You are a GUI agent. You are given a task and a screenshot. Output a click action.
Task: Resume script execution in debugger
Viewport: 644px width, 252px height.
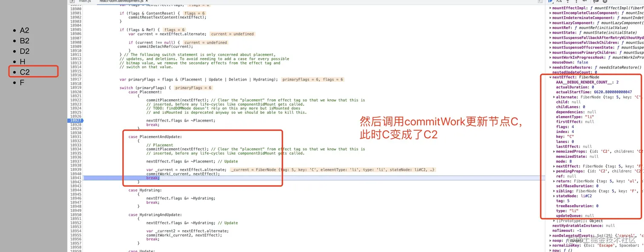[x=550, y=1]
